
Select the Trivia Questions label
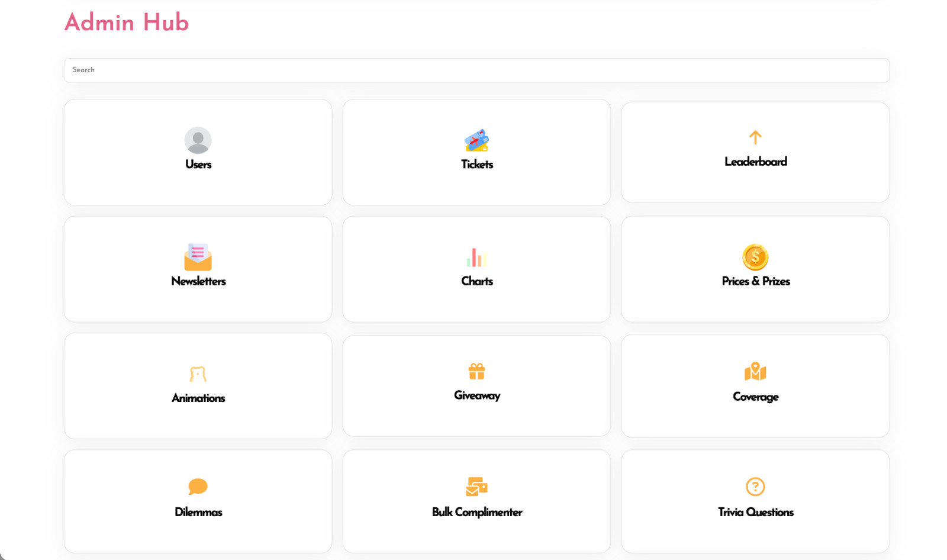pos(756,512)
